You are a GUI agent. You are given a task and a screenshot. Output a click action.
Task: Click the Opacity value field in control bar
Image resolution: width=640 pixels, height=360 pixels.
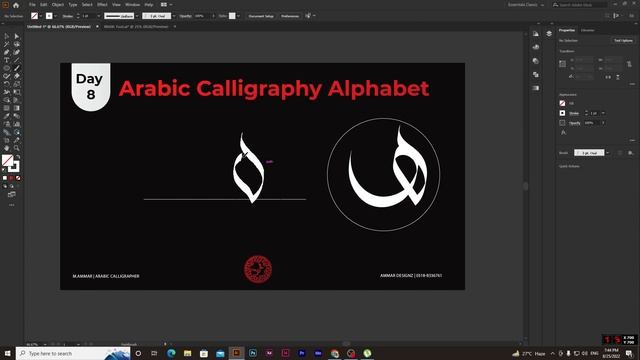[x=201, y=16]
